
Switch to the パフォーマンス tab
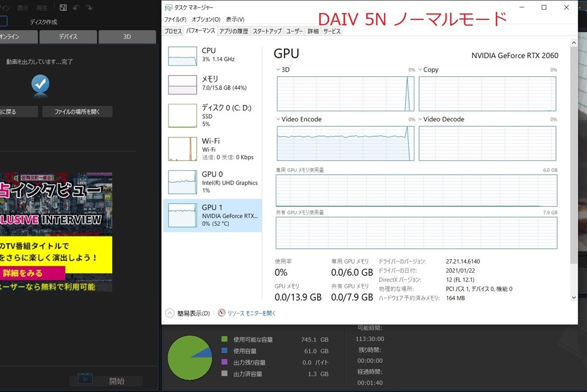coord(200,31)
